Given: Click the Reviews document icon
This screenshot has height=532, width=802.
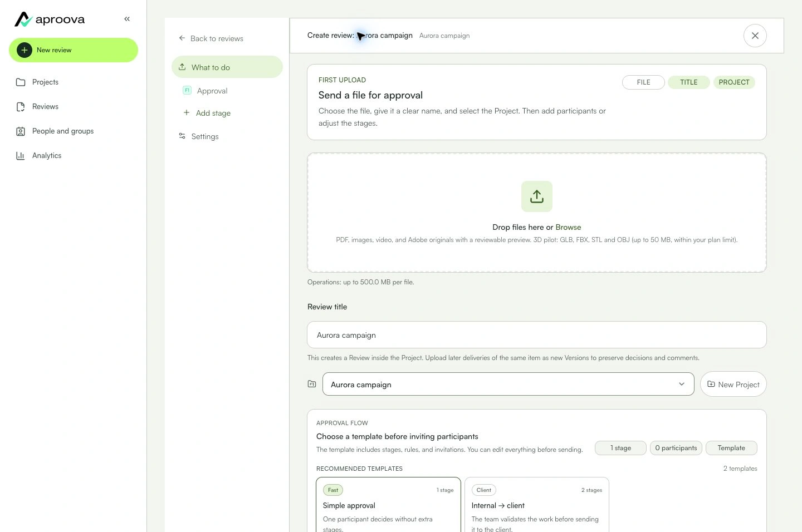Looking at the screenshot, I should click(x=21, y=107).
